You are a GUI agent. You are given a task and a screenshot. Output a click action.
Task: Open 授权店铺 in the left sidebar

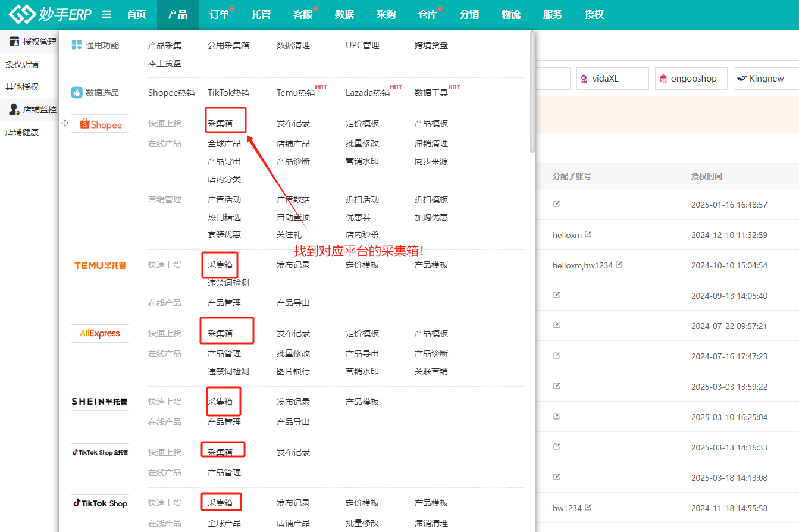22,64
